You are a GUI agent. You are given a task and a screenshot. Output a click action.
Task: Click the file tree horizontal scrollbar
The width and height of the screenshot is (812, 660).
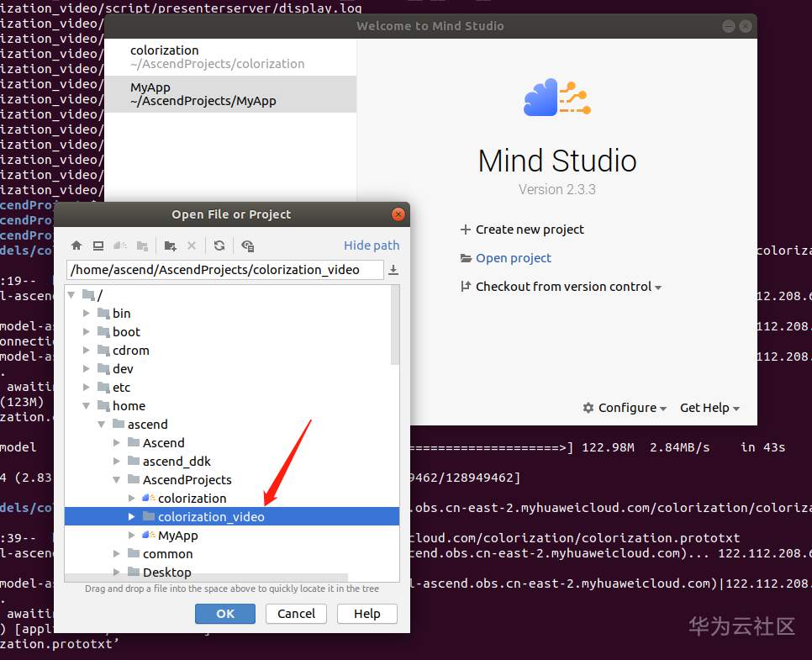coord(206,577)
